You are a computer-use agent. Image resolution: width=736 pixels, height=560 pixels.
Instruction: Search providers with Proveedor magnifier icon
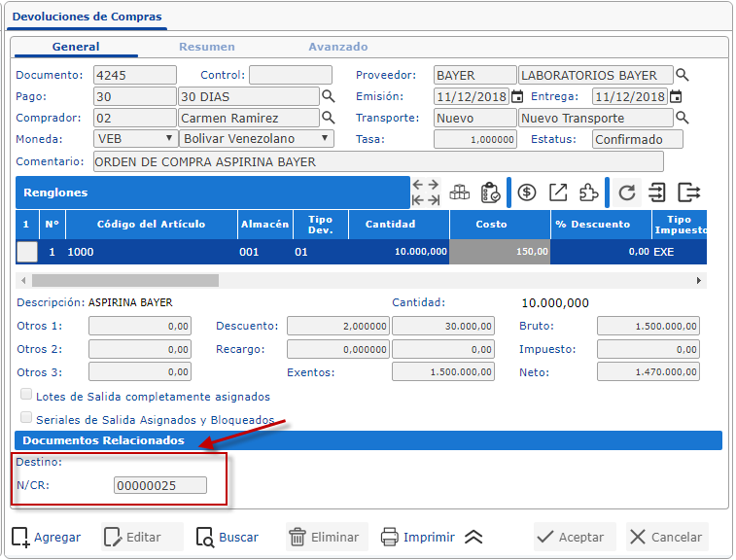(x=683, y=75)
